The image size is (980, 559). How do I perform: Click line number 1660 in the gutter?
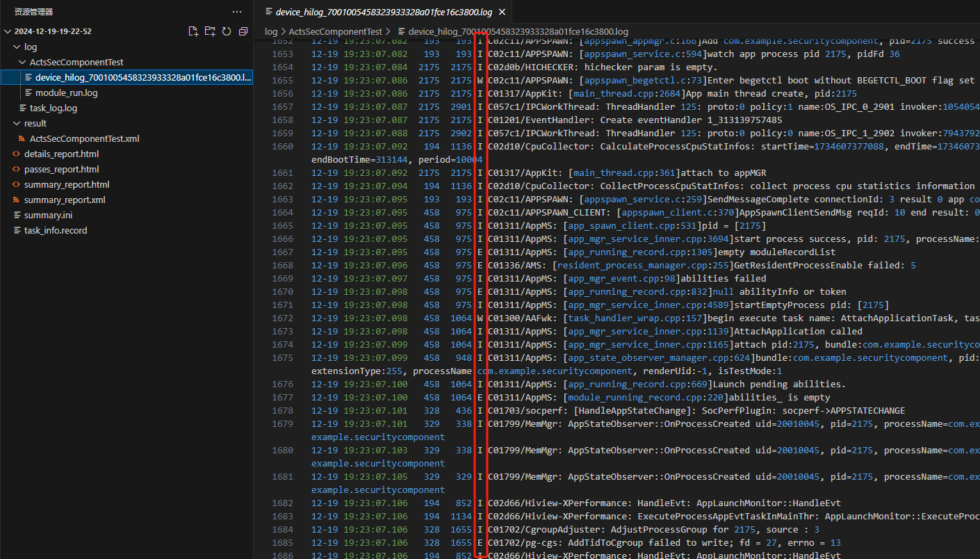282,147
